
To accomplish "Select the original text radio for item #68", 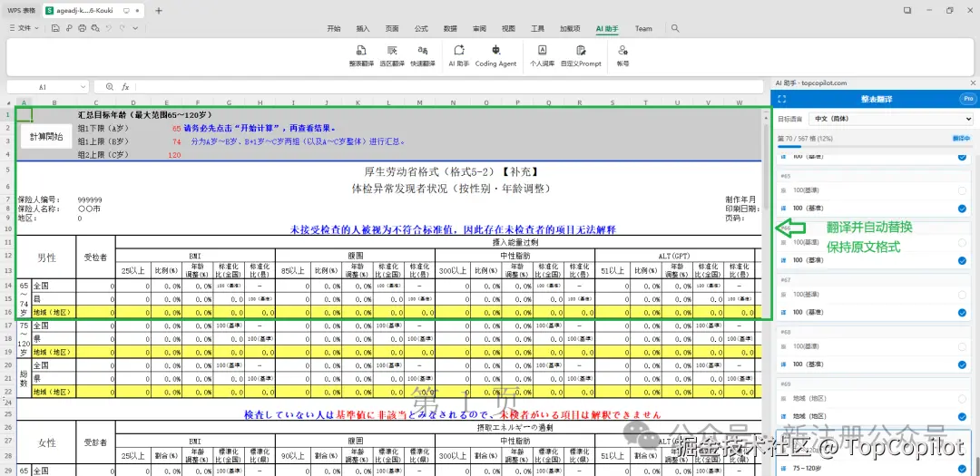I will [x=962, y=346].
